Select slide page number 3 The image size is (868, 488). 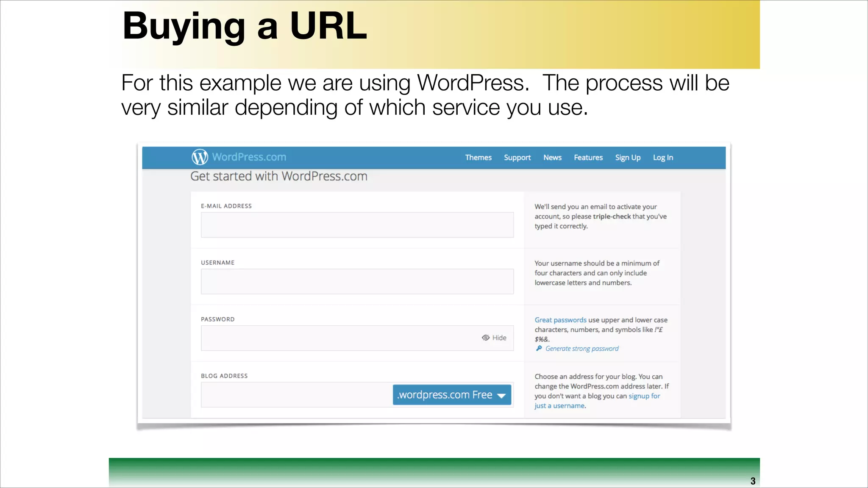click(x=753, y=481)
